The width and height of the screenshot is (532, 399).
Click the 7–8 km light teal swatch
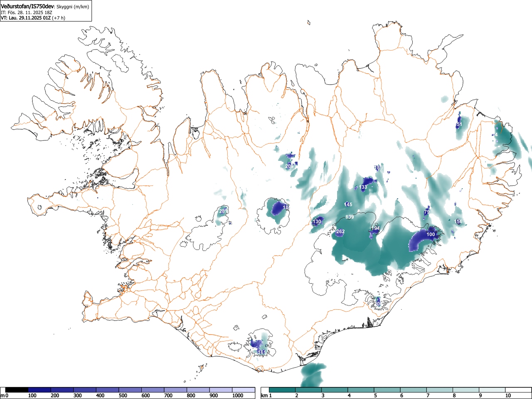(439, 390)
